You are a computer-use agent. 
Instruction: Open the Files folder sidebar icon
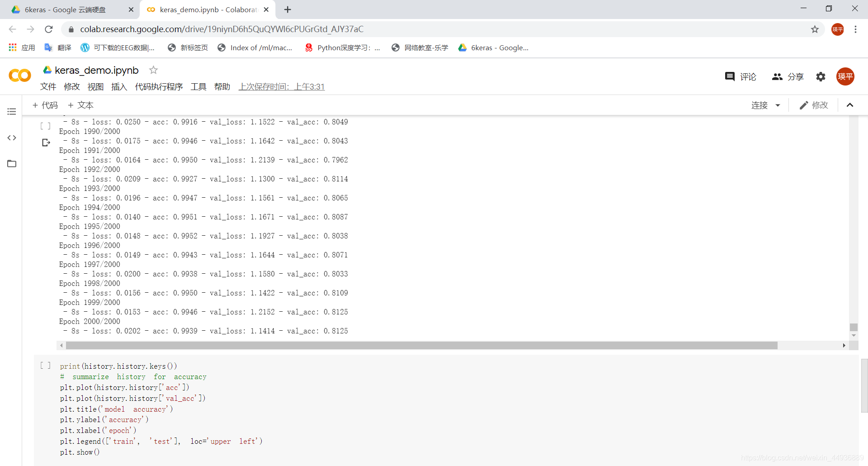[12, 163]
